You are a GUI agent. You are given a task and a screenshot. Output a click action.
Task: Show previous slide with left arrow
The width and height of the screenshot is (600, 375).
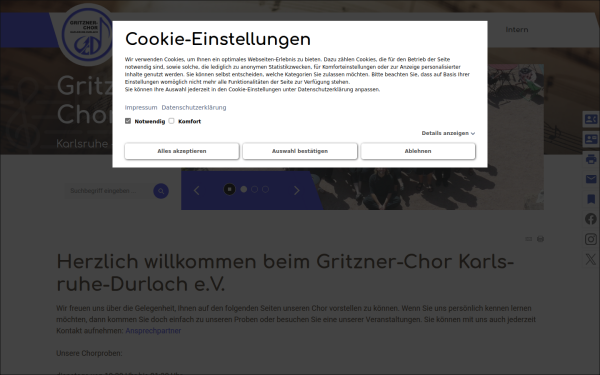197,190
